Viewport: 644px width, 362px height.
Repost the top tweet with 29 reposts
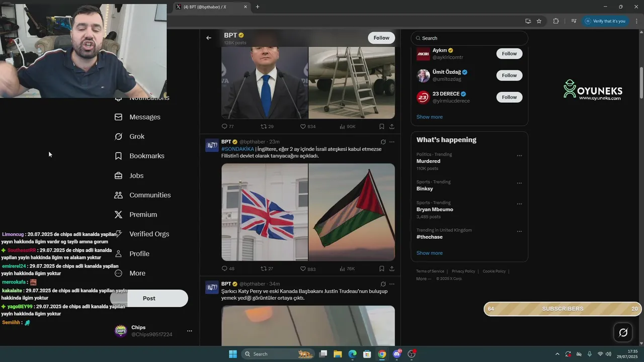[267, 127]
